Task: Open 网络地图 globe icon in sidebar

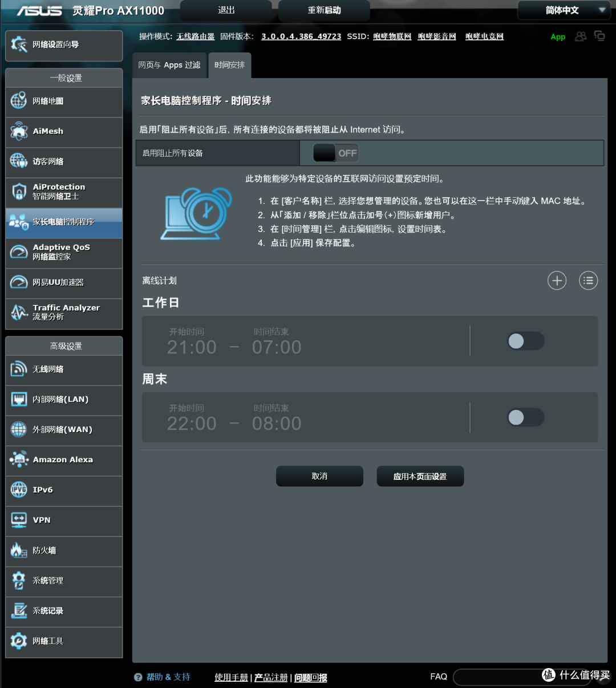Action: coord(19,101)
